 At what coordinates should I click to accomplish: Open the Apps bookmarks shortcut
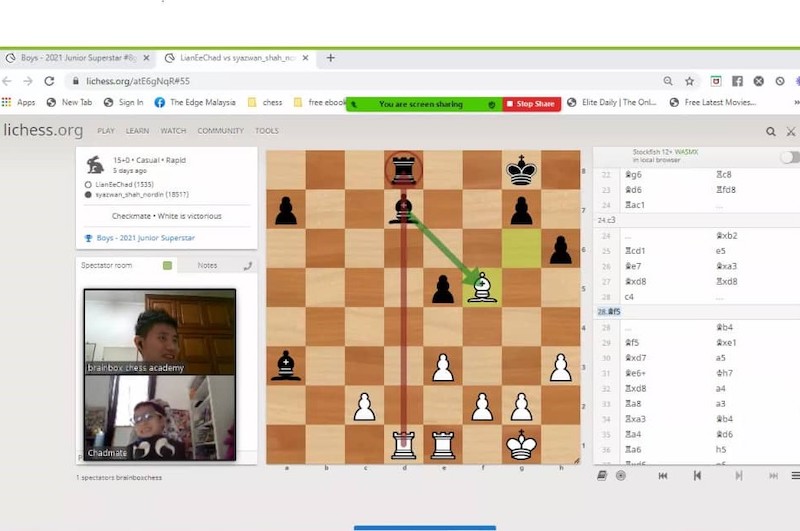[19, 103]
